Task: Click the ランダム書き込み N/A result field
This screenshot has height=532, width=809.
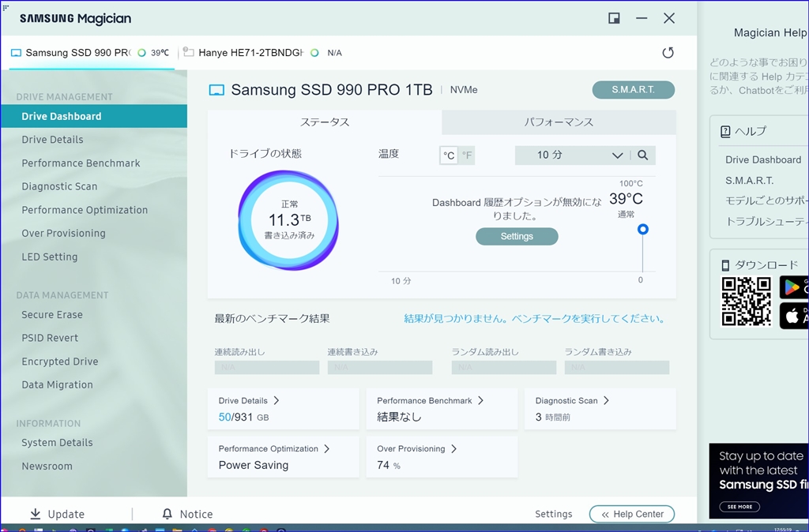Action: (616, 368)
